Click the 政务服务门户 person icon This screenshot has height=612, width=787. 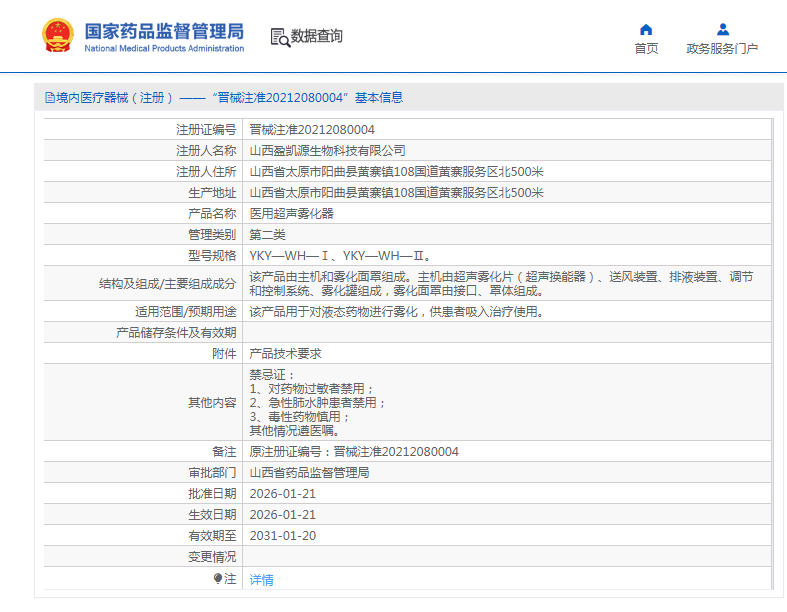(722, 29)
